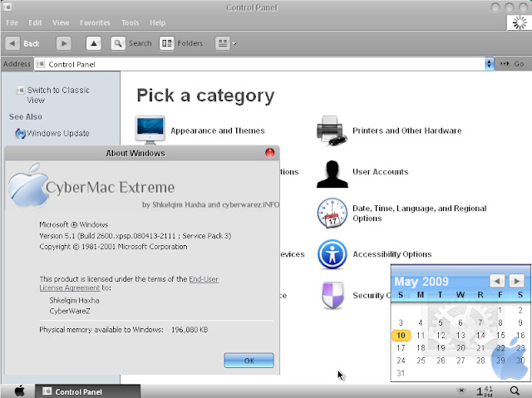The width and height of the screenshot is (532, 398).
Task: Expand the Views dropdown in toolbar
Action: coord(226,43)
